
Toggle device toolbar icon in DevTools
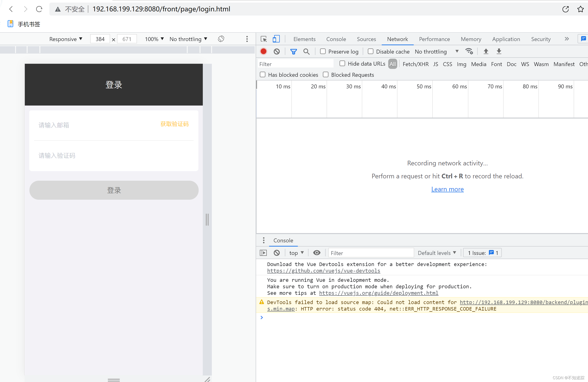[276, 39]
